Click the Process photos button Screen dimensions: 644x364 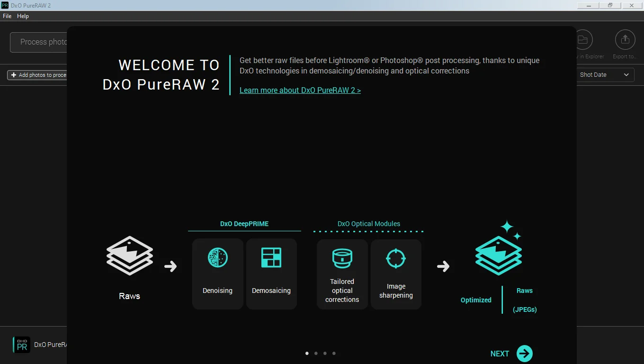point(39,42)
